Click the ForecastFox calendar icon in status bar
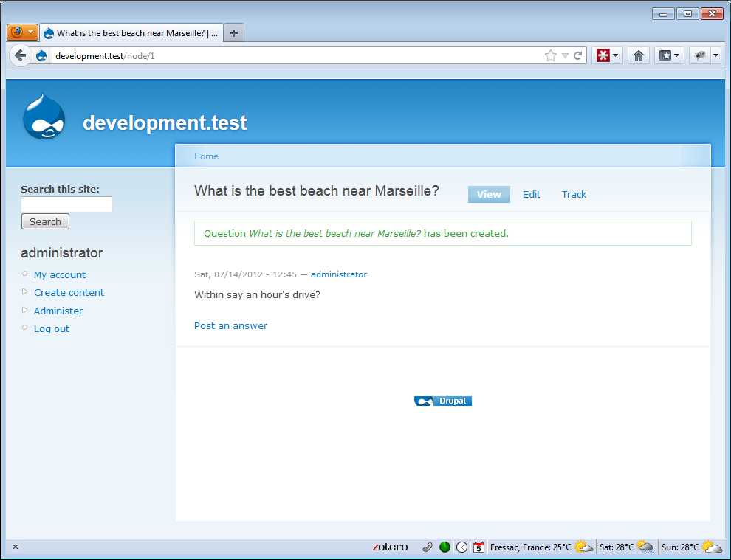The height and width of the screenshot is (560, 731). pos(478,547)
